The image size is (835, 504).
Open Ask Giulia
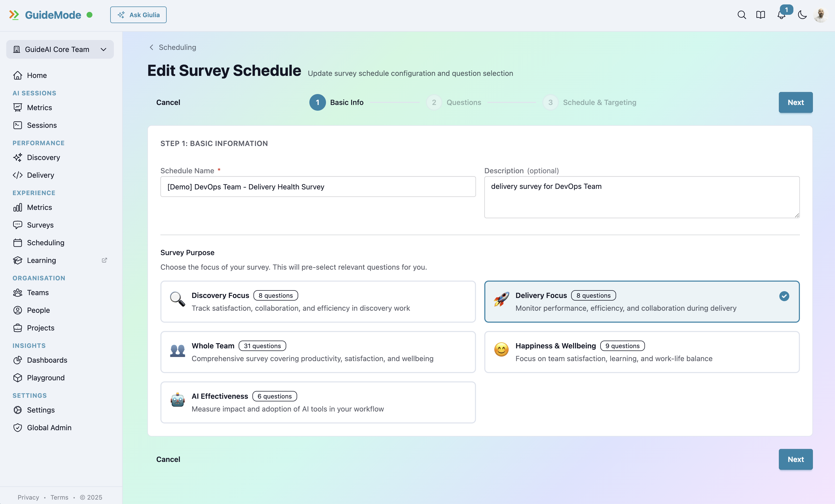pyautogui.click(x=138, y=15)
